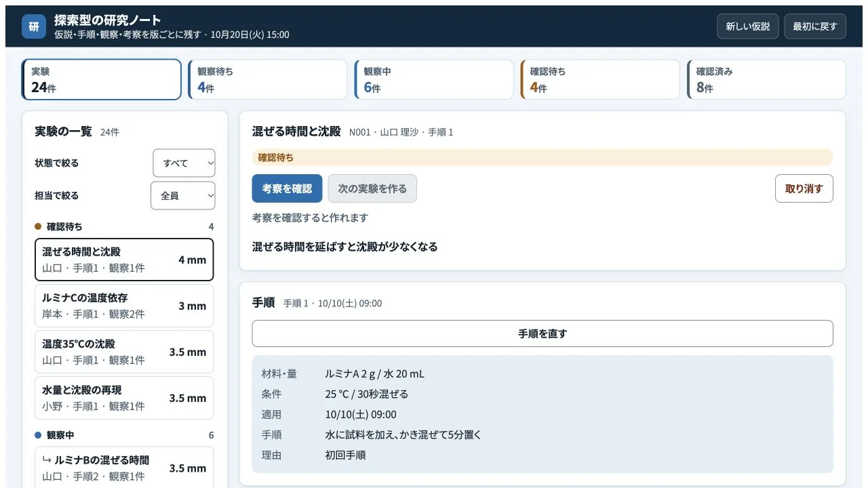Select the 水量と沈殿の再現 experiment row
868x488 pixels.
coord(124,398)
